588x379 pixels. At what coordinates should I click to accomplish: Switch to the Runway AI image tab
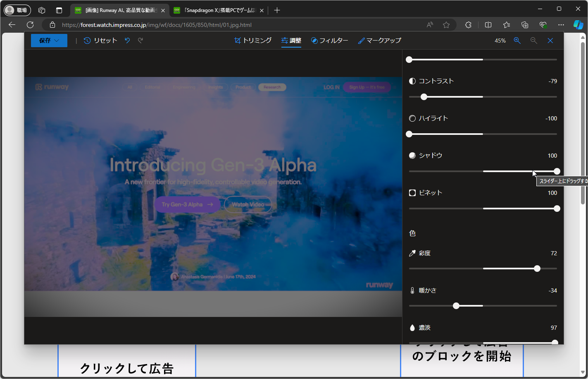[x=120, y=10]
